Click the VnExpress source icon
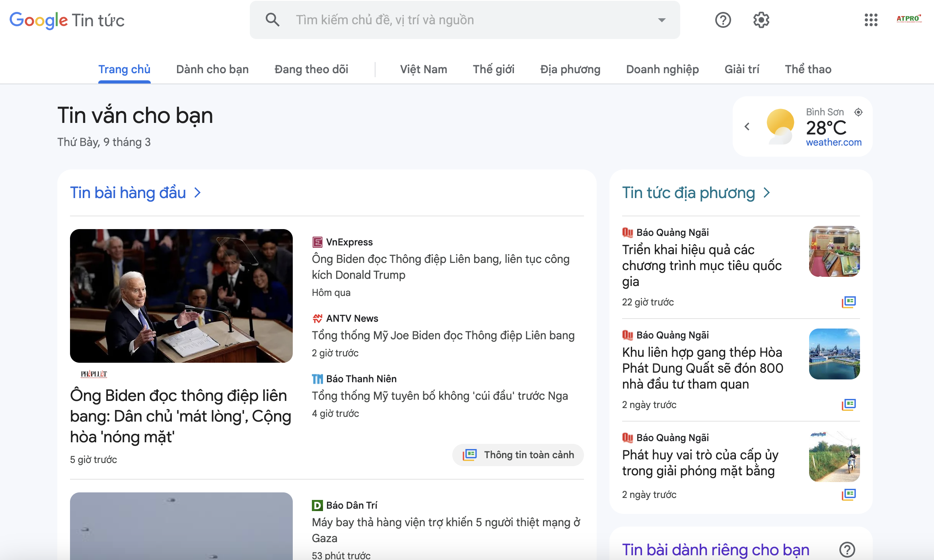The width and height of the screenshot is (934, 560). pyautogui.click(x=317, y=242)
